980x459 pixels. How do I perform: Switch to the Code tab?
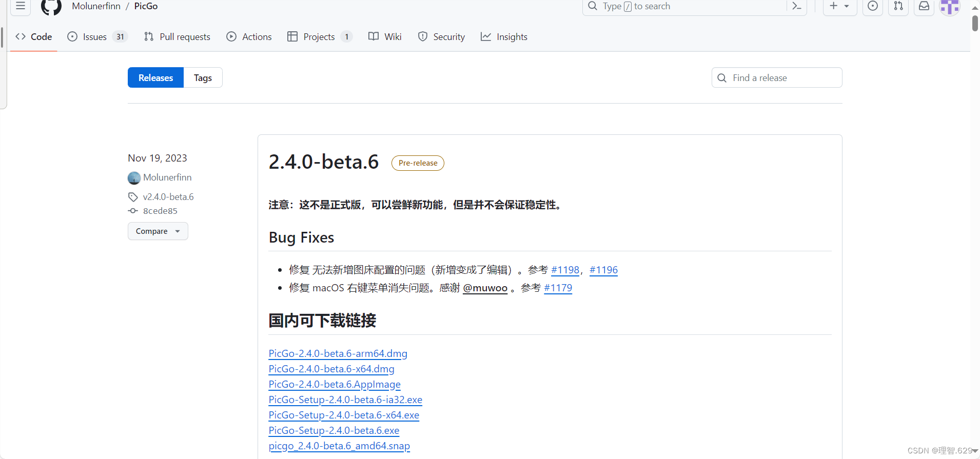coord(34,36)
